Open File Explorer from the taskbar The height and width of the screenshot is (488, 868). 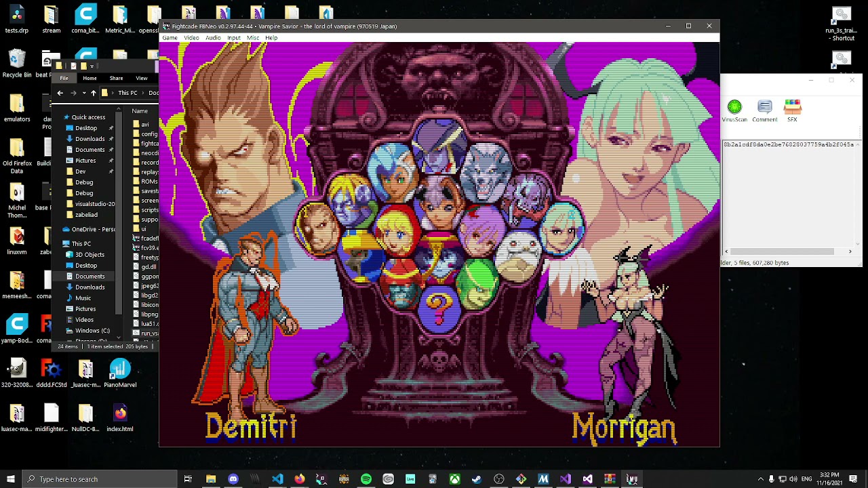pyautogui.click(x=211, y=479)
